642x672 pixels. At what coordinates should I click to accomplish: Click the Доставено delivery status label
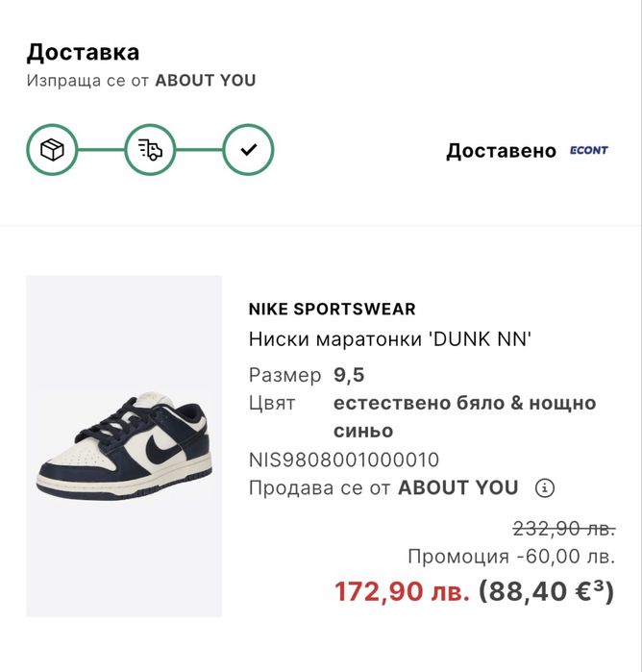click(501, 151)
